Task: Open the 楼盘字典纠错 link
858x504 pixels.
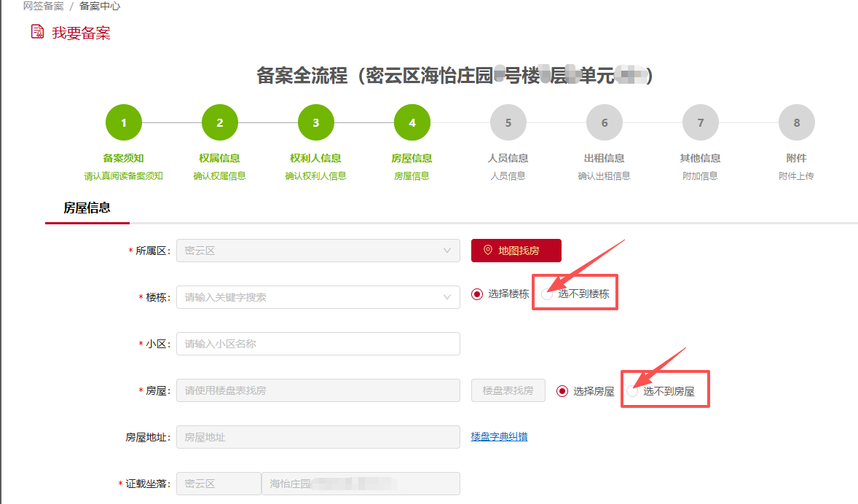Action: click(499, 437)
